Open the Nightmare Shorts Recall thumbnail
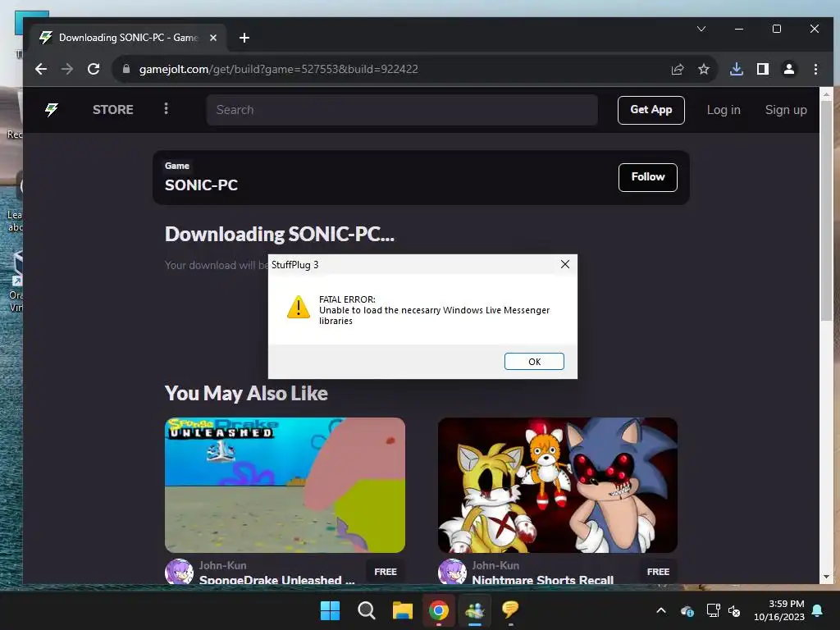Viewport: 840px width, 630px height. point(558,485)
